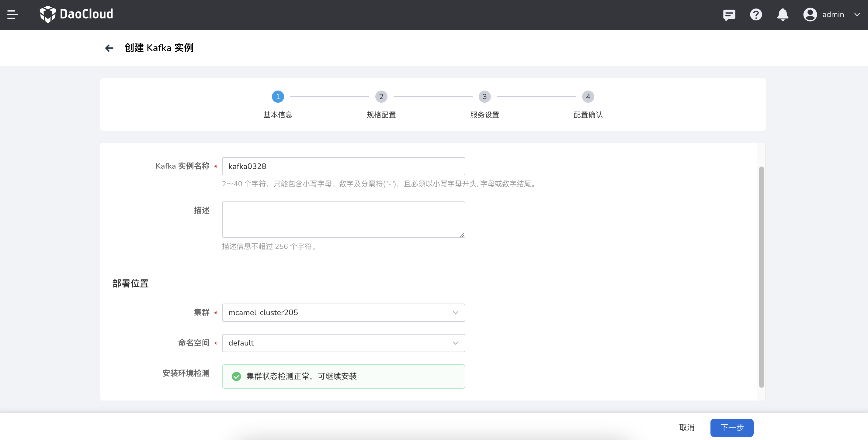868x440 pixels.
Task: Expand the admin account chevron
Action: pos(857,15)
